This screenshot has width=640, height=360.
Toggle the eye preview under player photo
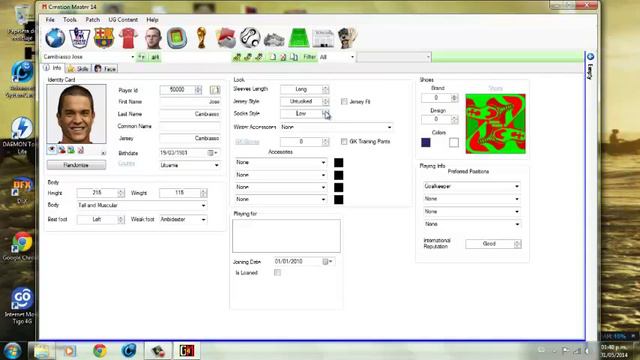pos(52,150)
